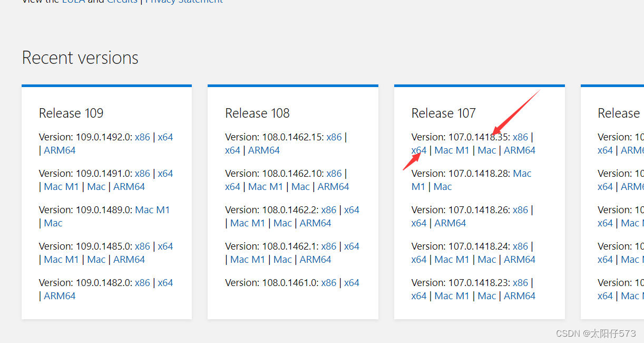The height and width of the screenshot is (343, 644).
Task: Click the "Recent versions" heading
Action: click(x=80, y=58)
